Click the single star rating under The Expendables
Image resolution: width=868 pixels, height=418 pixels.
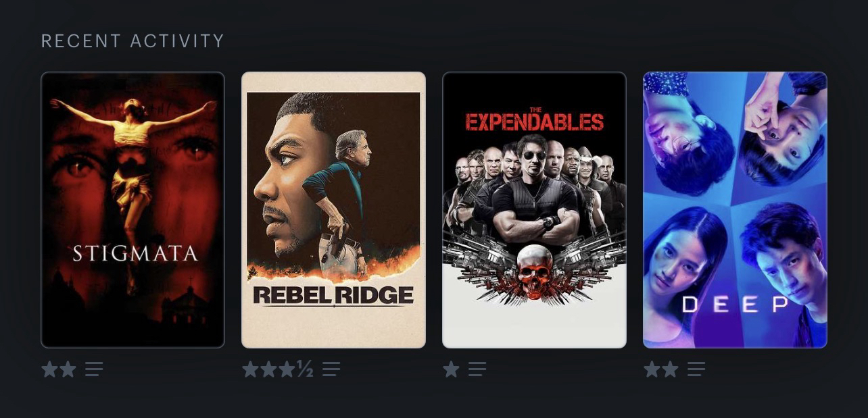tap(451, 369)
